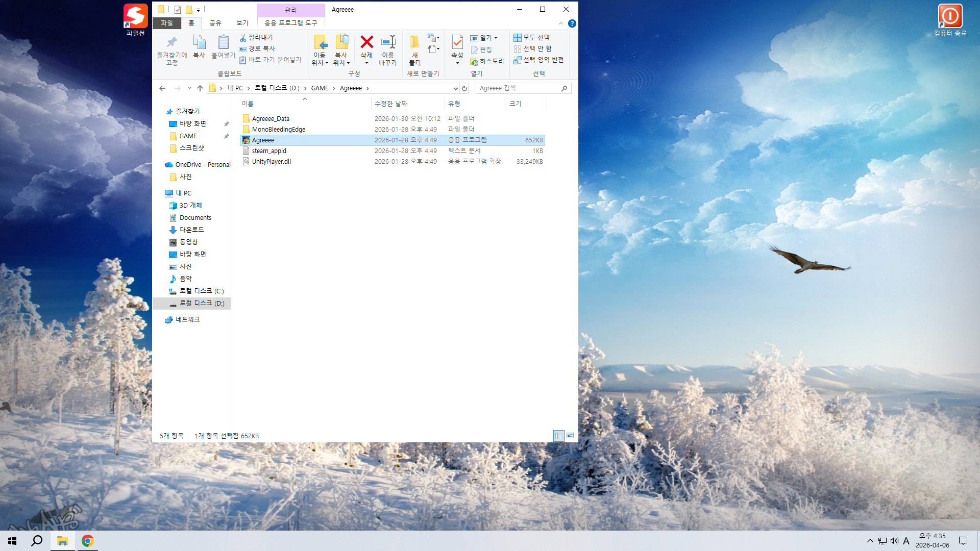This screenshot has width=980, height=551.
Task: Switch to large icons view in the status bar
Action: pyautogui.click(x=570, y=436)
